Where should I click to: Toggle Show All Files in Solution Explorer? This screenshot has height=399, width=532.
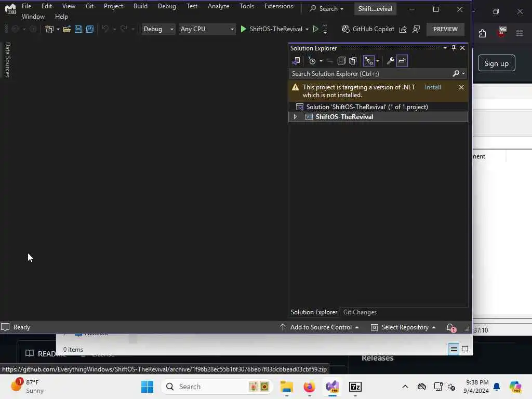pos(353,61)
